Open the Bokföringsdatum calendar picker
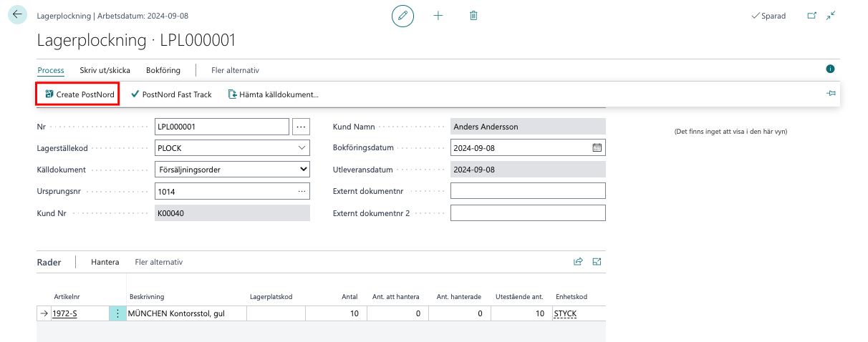Screen dimensions: 868x342 pos(597,148)
